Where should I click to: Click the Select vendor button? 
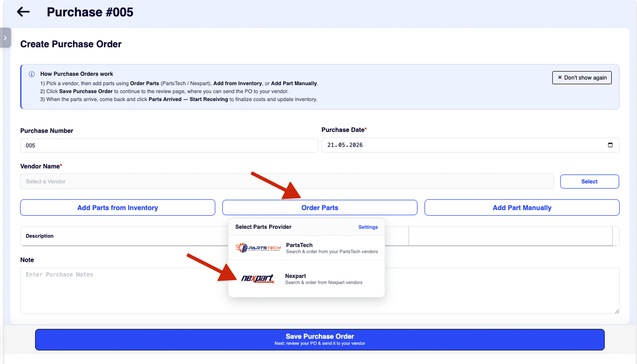point(589,182)
